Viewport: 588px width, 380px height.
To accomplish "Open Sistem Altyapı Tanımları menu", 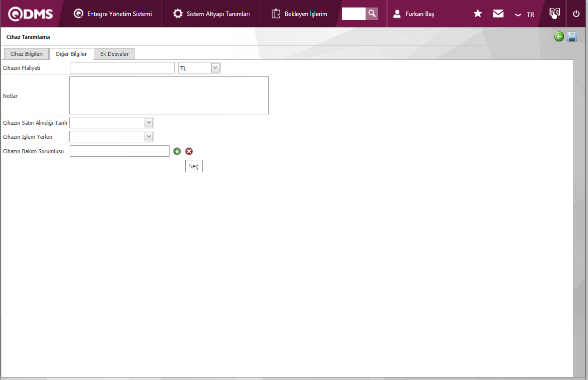I will coord(211,14).
